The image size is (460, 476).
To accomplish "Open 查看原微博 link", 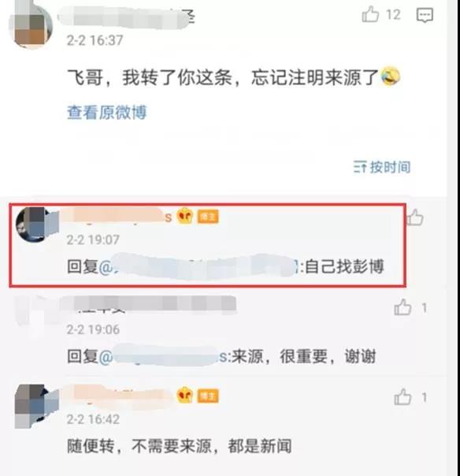I will tap(107, 113).
